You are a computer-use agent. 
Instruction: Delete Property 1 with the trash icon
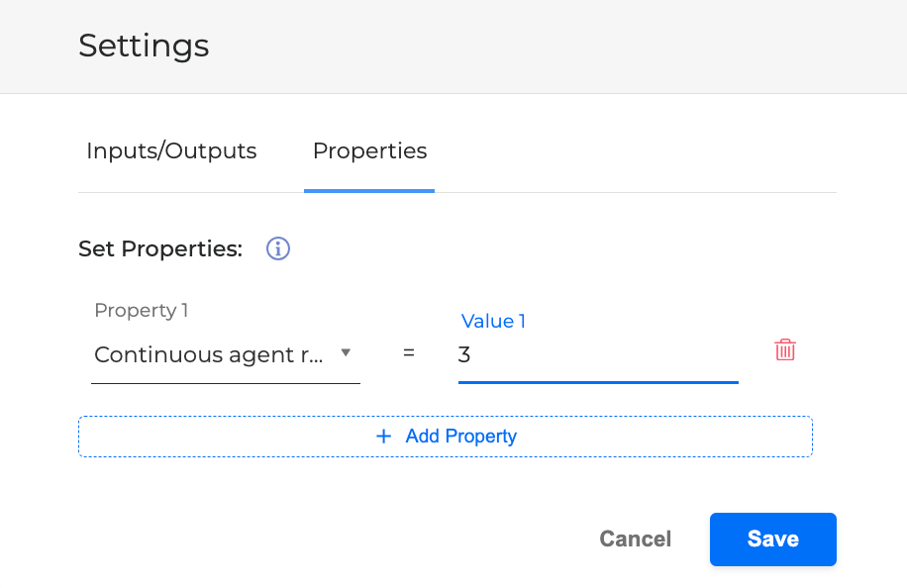785,350
